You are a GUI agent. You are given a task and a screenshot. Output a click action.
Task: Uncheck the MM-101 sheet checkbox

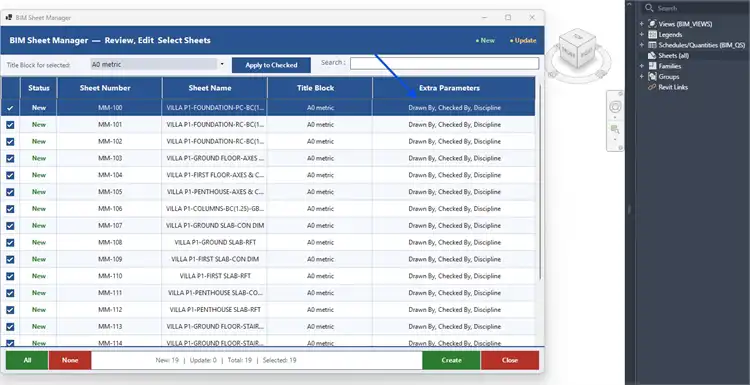[x=10, y=125]
